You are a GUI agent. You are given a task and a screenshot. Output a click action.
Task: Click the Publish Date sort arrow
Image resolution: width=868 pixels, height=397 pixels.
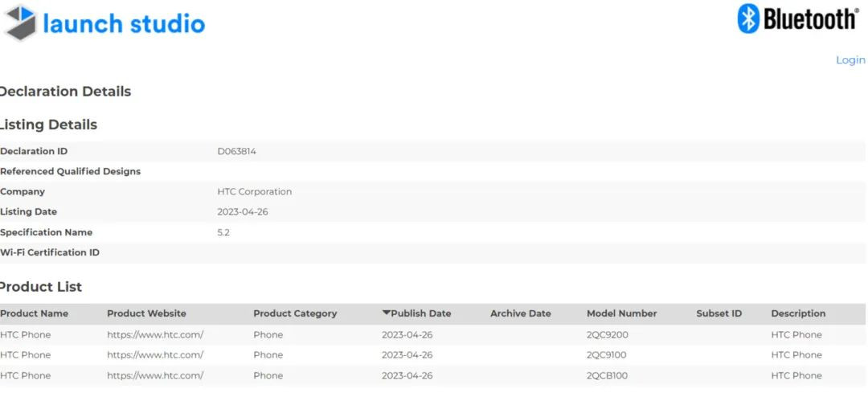pos(386,313)
